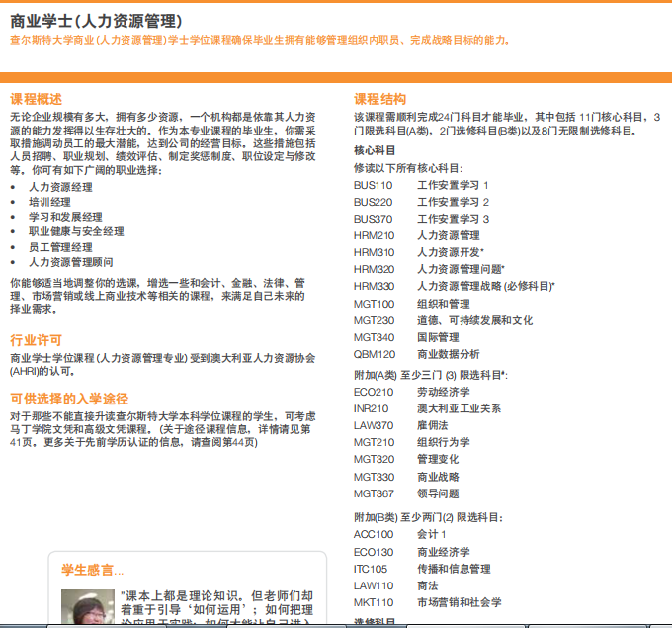Select course code QBM120

tap(374, 354)
